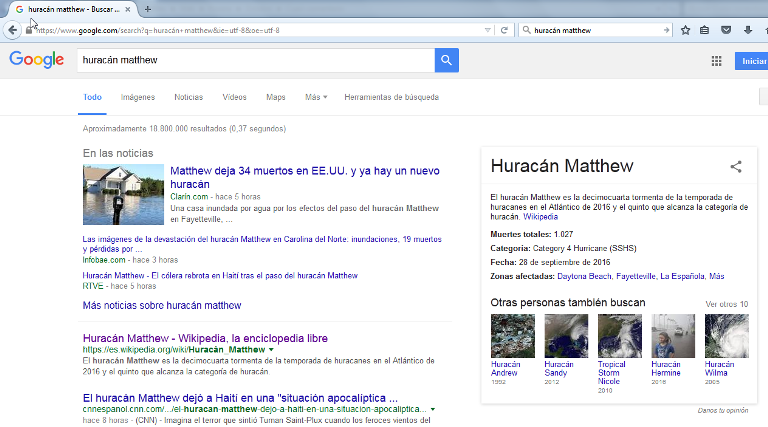Open the Huracán Sandy thumbnail
This screenshot has height=427, width=768.
(566, 336)
